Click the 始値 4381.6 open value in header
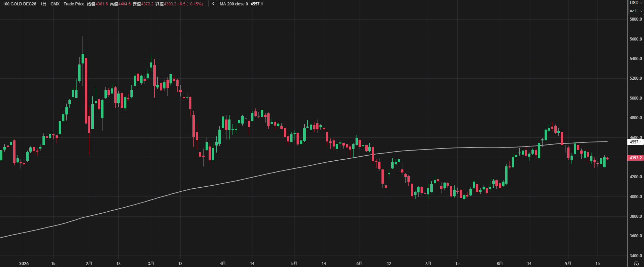This screenshot has width=644, height=267. tap(97, 4)
